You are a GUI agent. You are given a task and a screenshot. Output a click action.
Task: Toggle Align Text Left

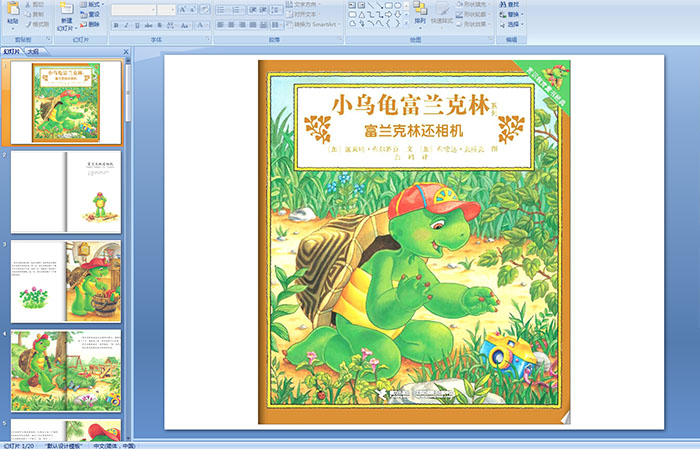pyautogui.click(x=220, y=25)
